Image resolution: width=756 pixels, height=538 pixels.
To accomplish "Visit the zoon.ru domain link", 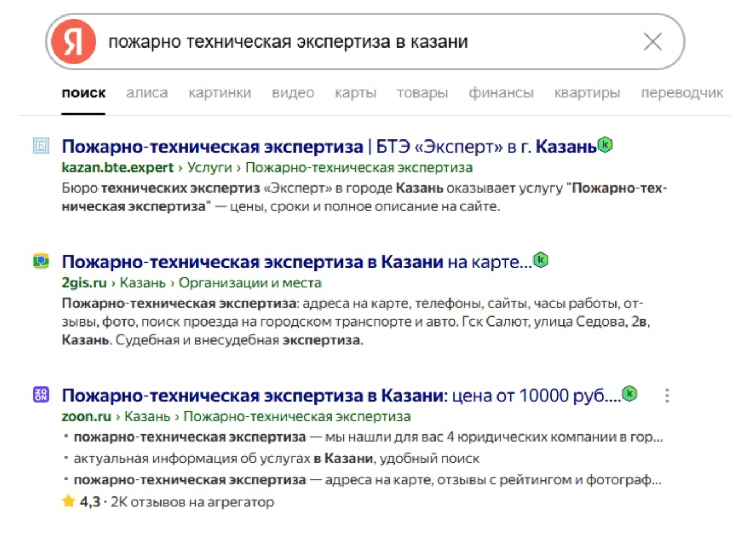I will click(x=86, y=416).
